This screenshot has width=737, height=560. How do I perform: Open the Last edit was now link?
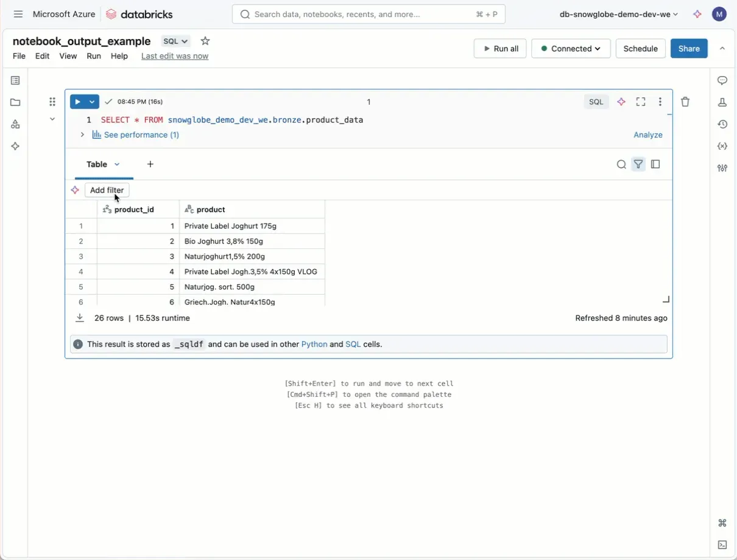click(175, 56)
